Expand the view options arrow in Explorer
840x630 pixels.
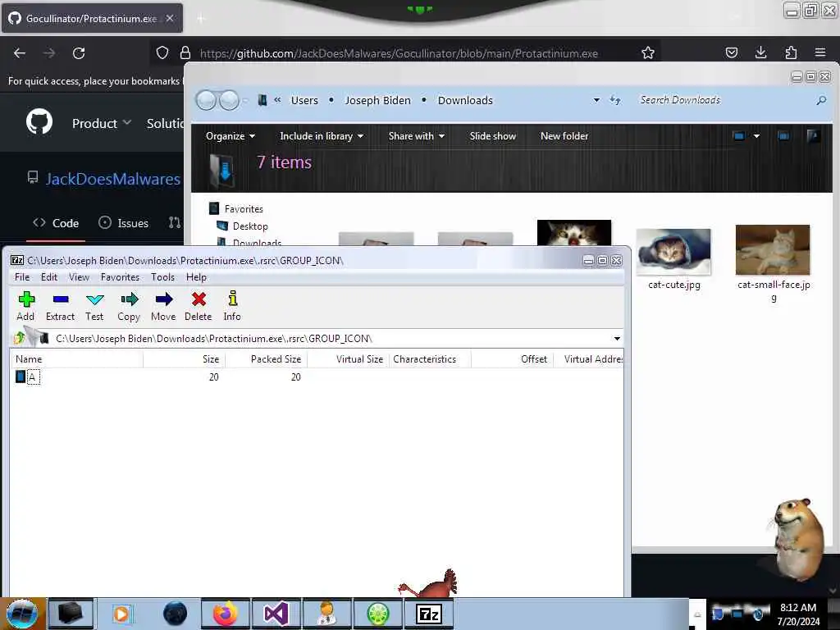coord(756,136)
